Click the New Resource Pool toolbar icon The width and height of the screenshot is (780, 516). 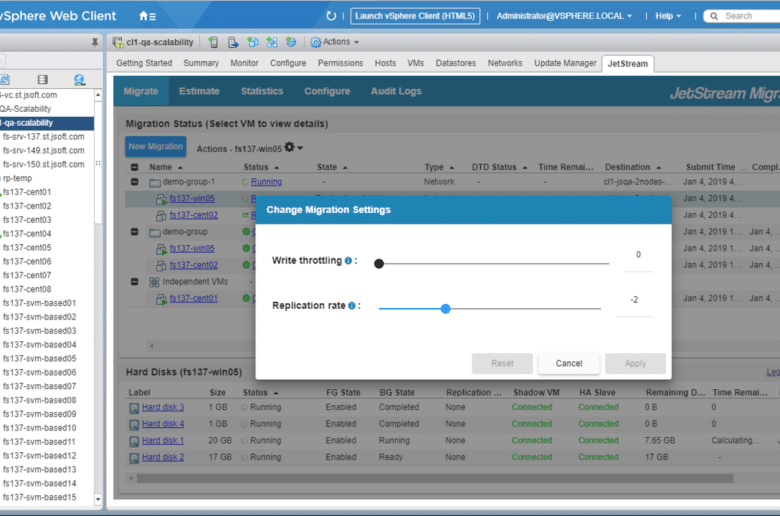[291, 42]
